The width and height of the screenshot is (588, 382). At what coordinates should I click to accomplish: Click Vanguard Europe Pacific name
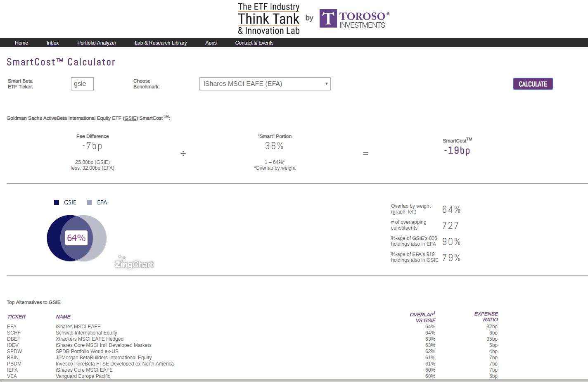[x=83, y=376]
